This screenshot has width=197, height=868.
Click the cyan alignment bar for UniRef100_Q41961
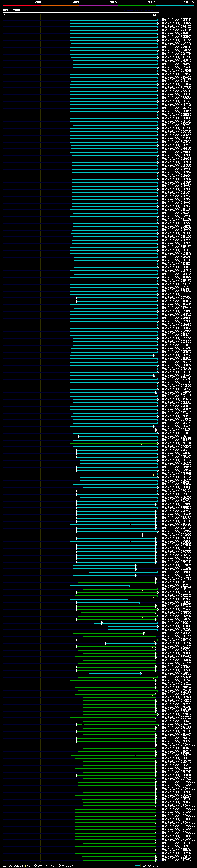pyautogui.click(x=99, y=599)
